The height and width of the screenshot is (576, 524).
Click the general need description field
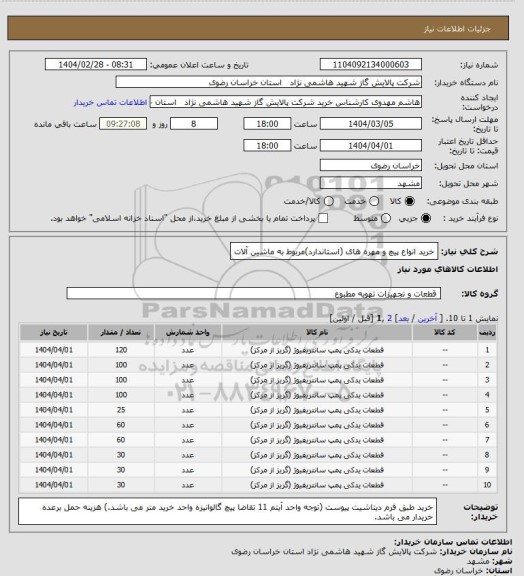334,251
